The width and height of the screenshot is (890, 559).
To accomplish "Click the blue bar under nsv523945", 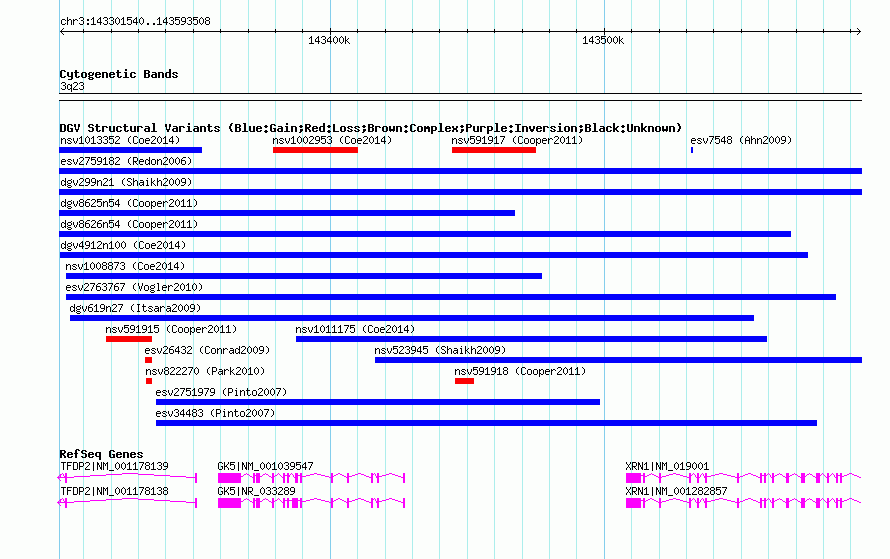I will pos(619,360).
